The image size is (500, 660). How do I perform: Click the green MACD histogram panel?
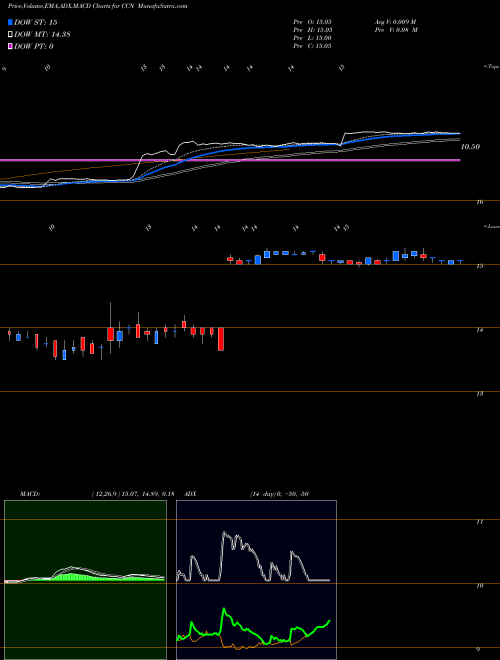85,580
